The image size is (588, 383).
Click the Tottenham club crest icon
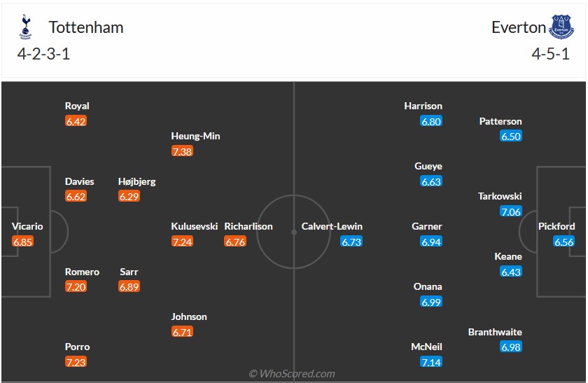27,28
